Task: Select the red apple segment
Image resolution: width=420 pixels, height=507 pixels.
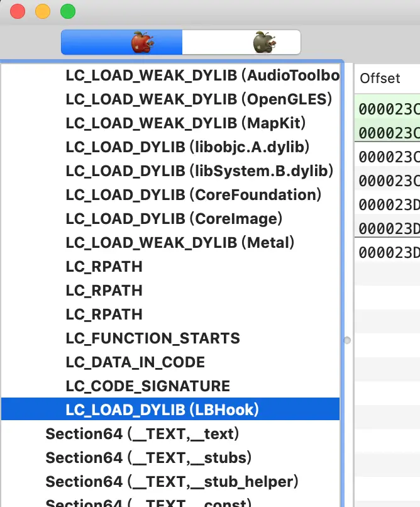Action: [122, 42]
